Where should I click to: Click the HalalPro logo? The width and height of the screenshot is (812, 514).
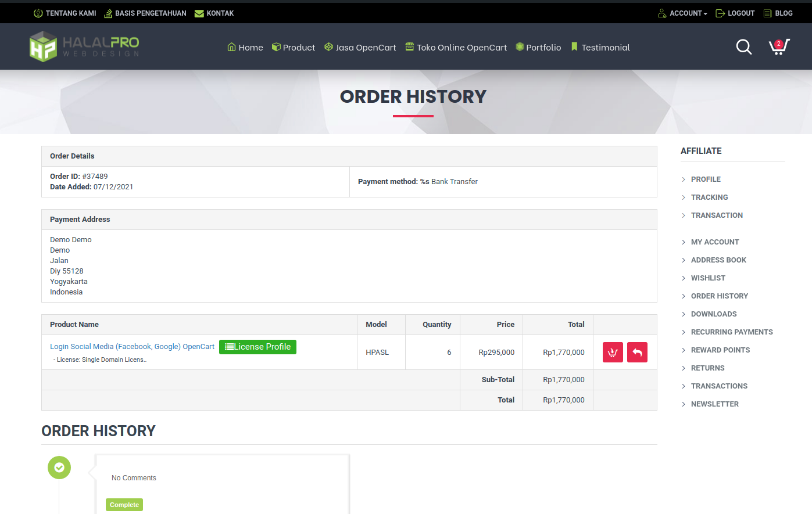84,46
